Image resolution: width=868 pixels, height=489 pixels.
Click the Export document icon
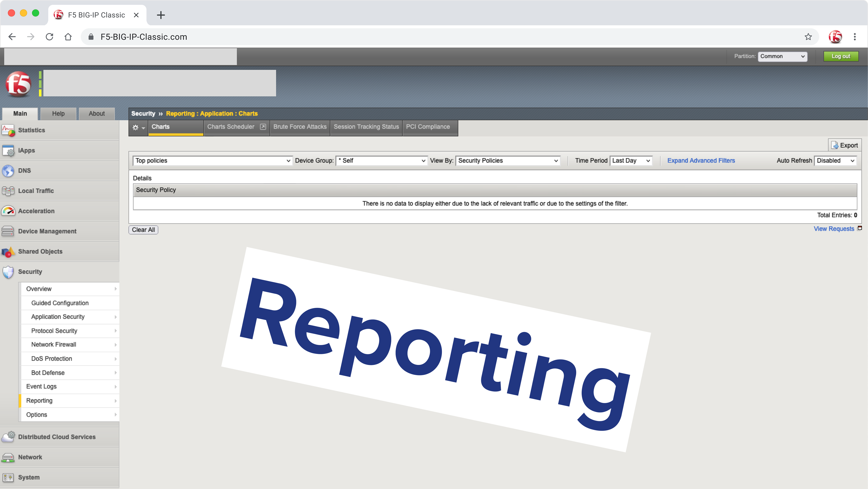point(835,145)
